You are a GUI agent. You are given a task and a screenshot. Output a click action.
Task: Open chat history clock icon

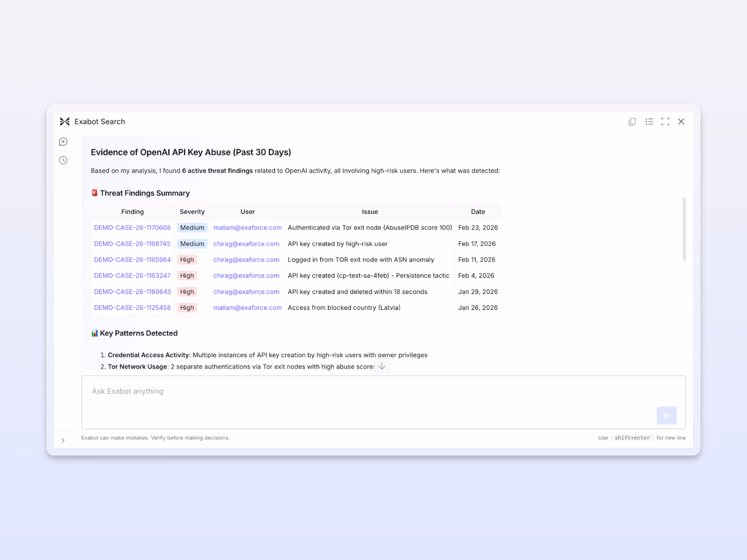(63, 161)
